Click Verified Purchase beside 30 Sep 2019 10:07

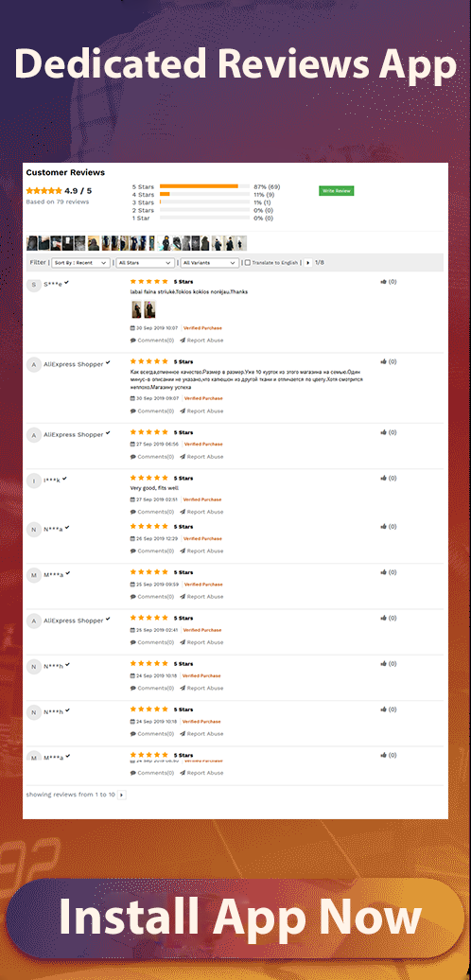click(202, 328)
